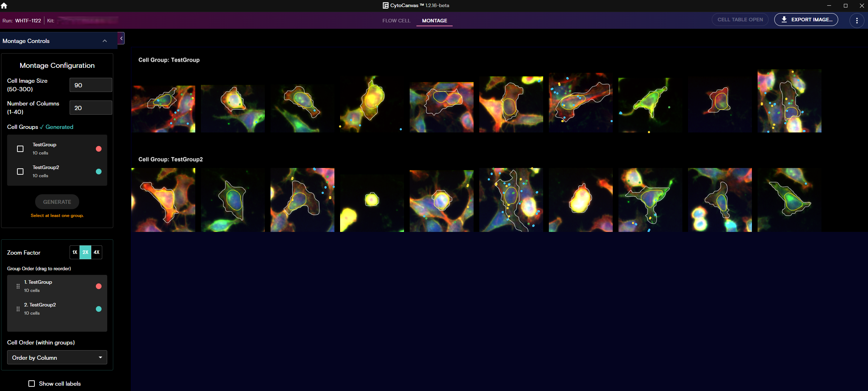Click the Cell Table Open button
868x391 pixels.
pyautogui.click(x=740, y=20)
